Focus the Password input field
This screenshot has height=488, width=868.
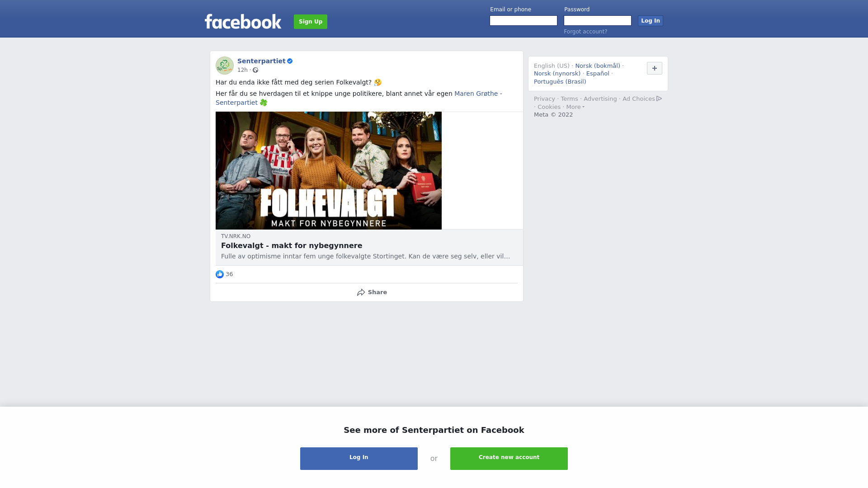click(598, 21)
